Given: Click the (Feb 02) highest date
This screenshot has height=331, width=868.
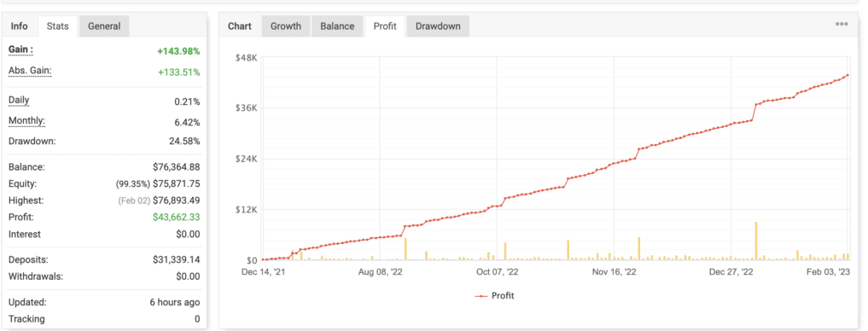Looking at the screenshot, I should point(134,200).
